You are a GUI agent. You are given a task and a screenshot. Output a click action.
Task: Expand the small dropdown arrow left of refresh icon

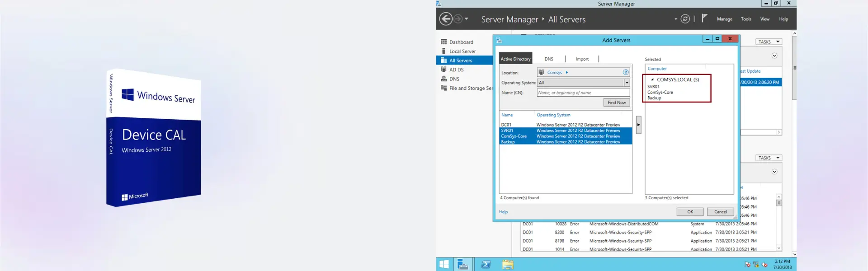coord(676,19)
